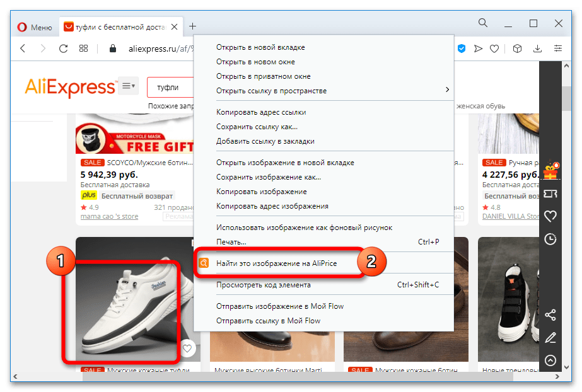This screenshot has width=582, height=392.
Task: Add page to bookmarks with toolbar heart
Action: pos(496,49)
